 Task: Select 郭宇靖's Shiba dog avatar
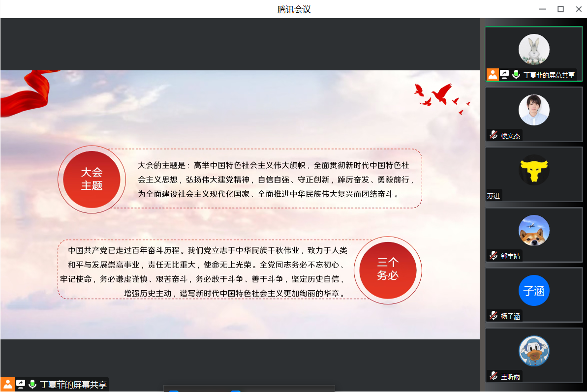tap(534, 230)
